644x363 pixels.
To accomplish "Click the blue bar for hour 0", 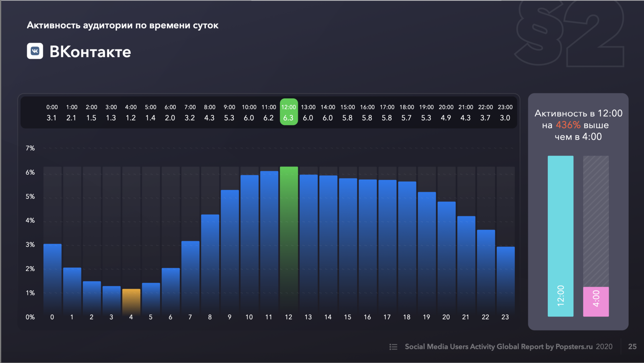I will coord(53,280).
